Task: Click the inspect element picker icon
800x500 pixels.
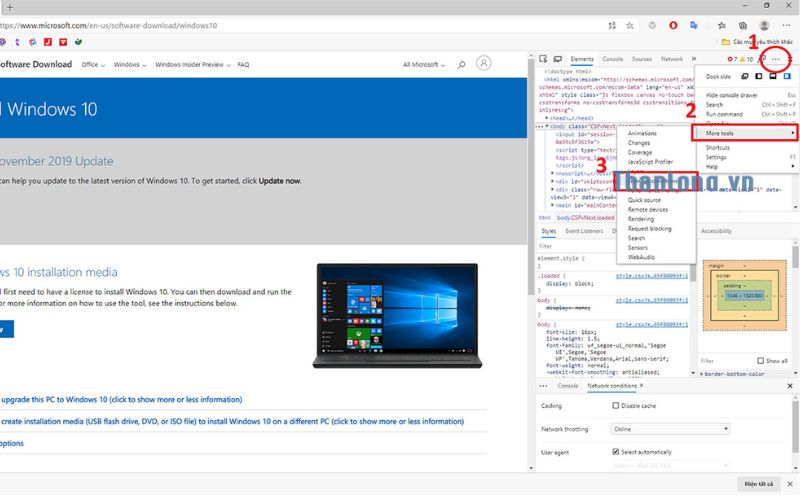Action: pyautogui.click(x=545, y=59)
